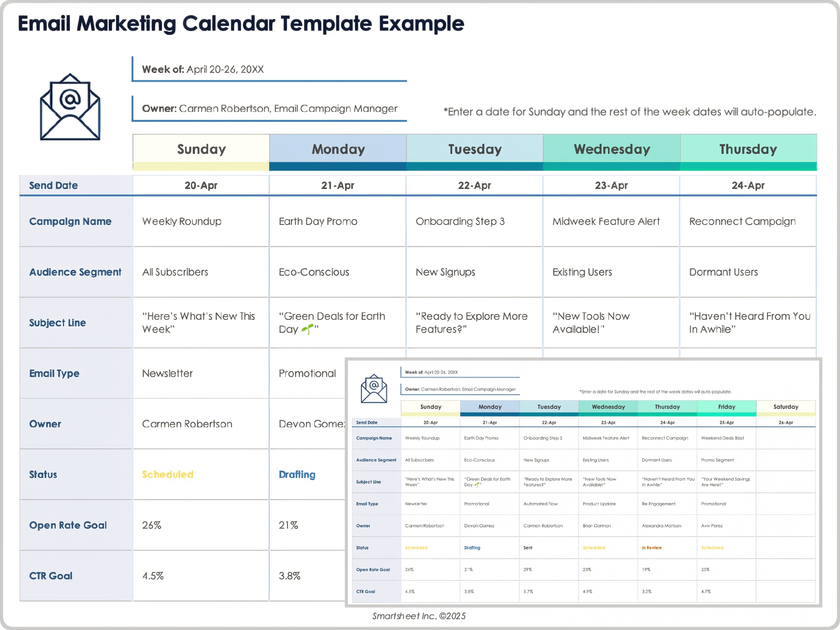Open the Thursday header in the inset preview

click(667, 407)
